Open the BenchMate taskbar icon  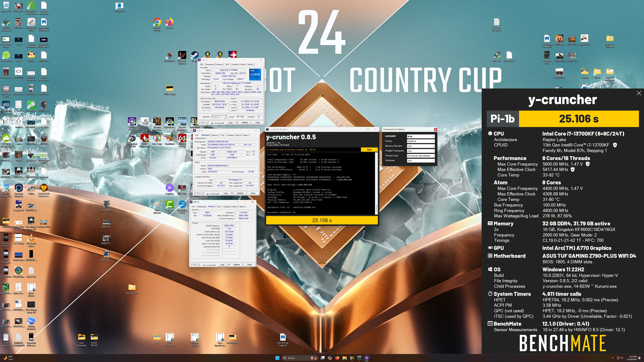352,358
